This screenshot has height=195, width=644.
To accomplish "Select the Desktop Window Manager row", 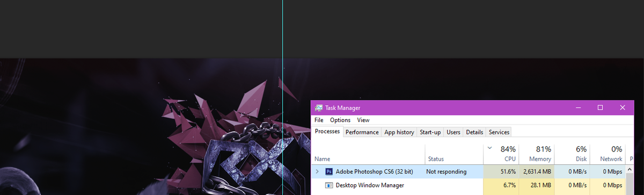I will pyautogui.click(x=469, y=185).
